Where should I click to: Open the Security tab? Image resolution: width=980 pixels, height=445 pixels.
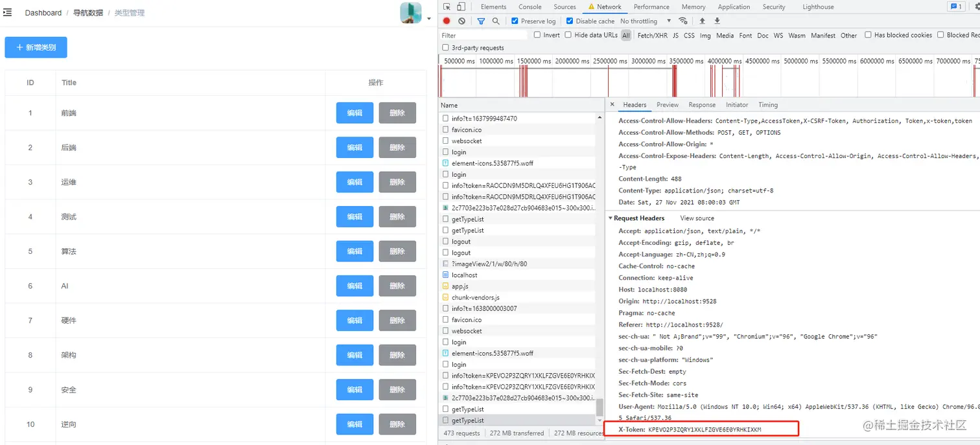(x=774, y=6)
